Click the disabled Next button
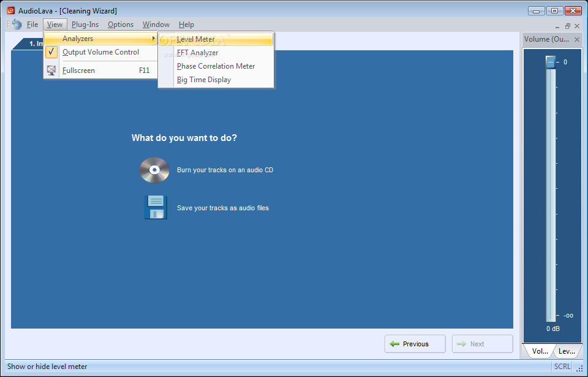The image size is (588, 377). 482,344
